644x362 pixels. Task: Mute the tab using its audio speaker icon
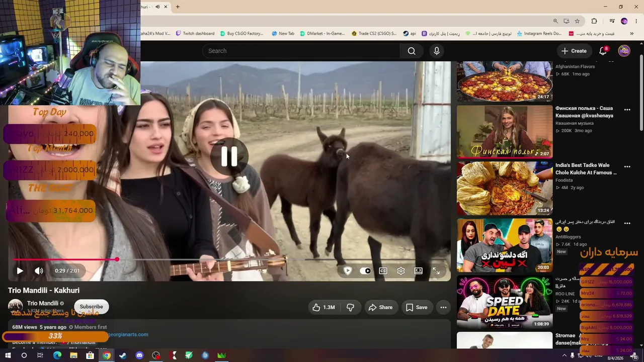(157, 7)
